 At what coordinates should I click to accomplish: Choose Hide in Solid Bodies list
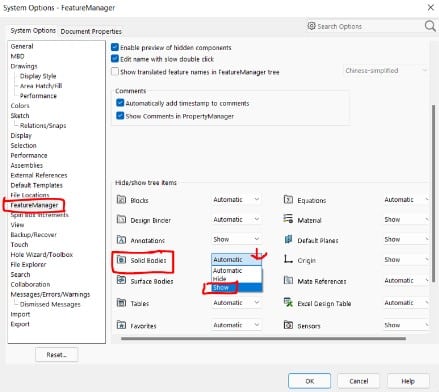coord(237,279)
